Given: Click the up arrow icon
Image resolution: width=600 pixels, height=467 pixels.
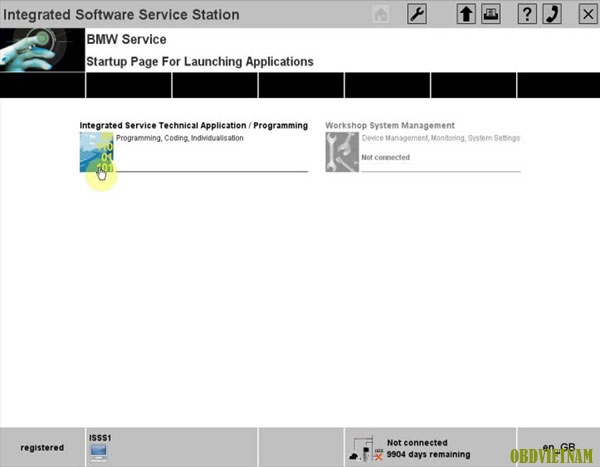Looking at the screenshot, I should (466, 15).
